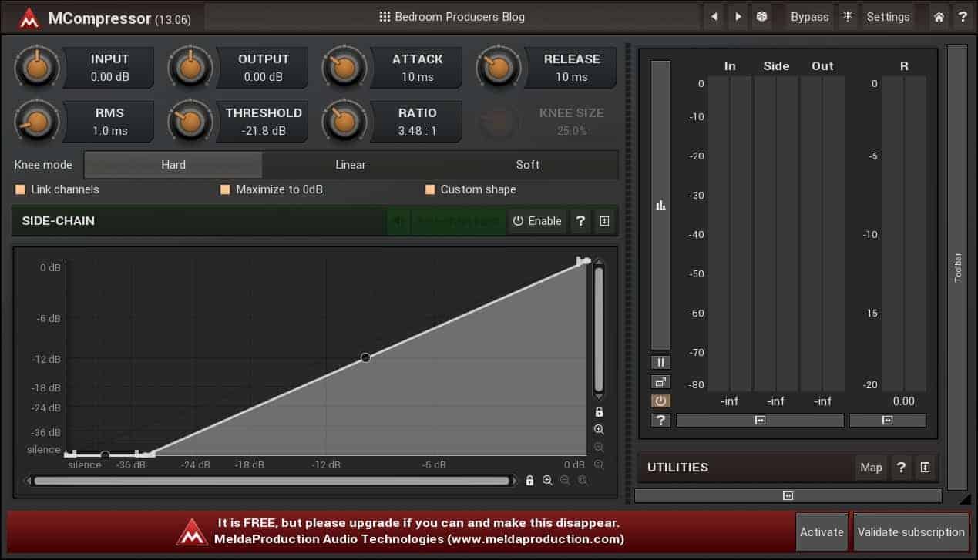
Task: Open the home icon in title bar
Action: pyautogui.click(x=939, y=16)
